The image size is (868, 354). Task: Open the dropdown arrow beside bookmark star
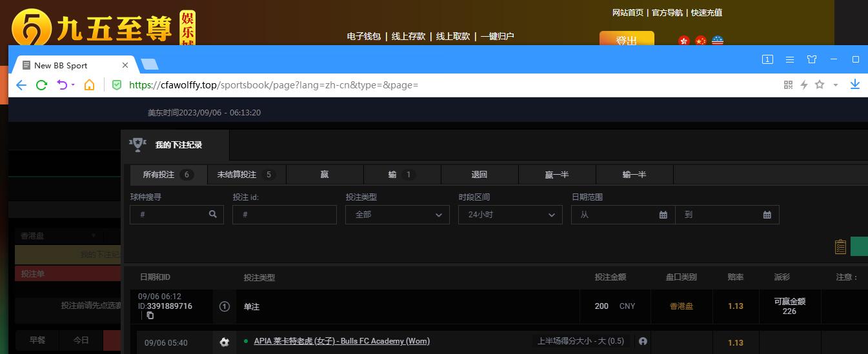tap(836, 85)
